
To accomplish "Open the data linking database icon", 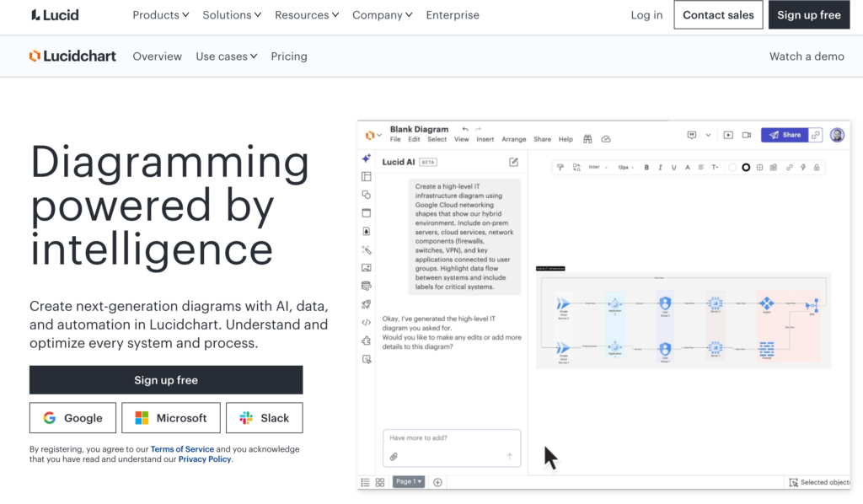I will [x=366, y=286].
